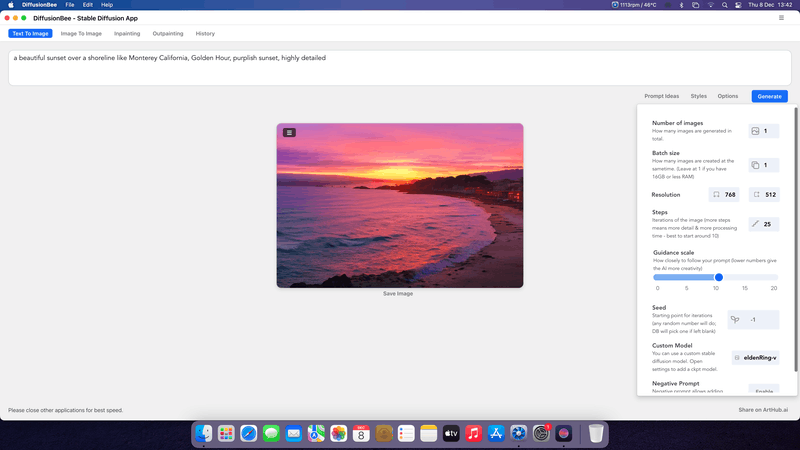Open Mail from the dock
Image resolution: width=800 pixels, height=450 pixels.
click(x=293, y=434)
